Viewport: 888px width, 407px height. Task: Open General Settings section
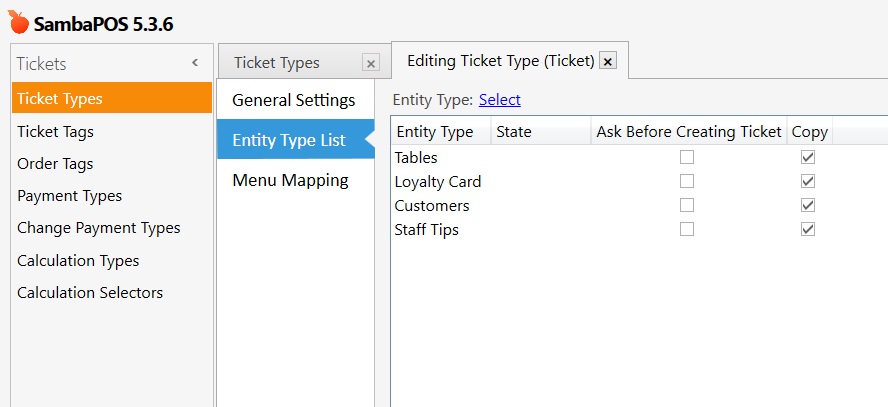[294, 101]
